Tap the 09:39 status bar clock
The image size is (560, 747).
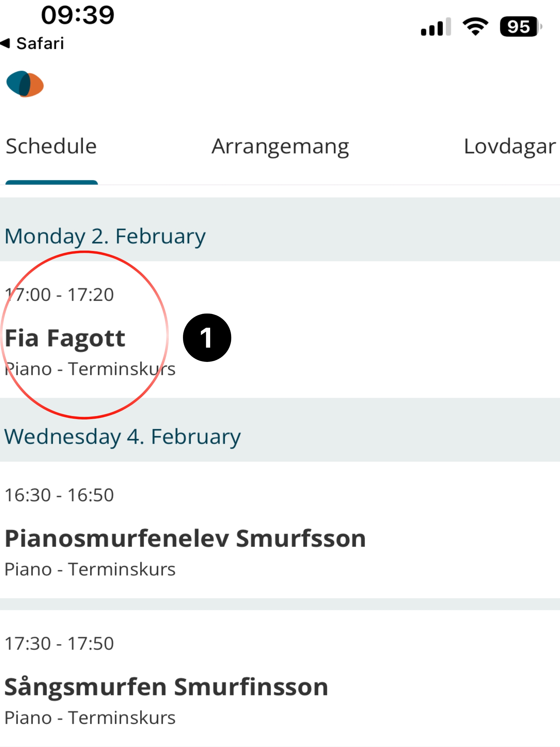click(78, 15)
